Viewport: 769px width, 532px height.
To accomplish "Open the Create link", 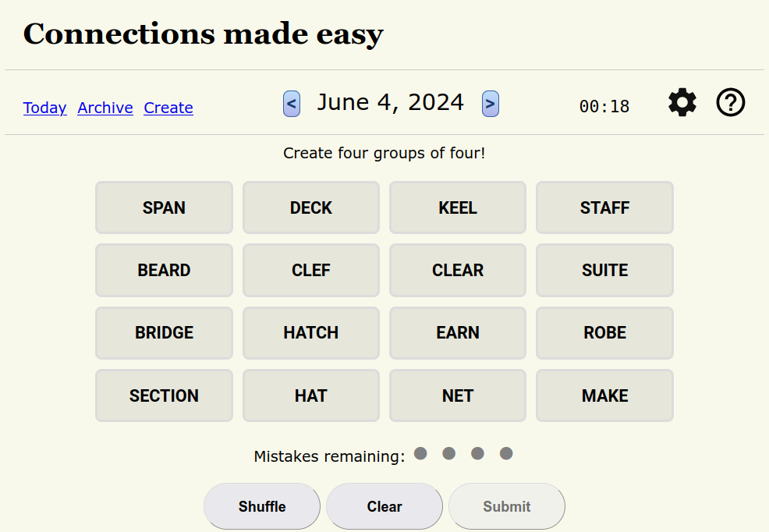I will [168, 108].
